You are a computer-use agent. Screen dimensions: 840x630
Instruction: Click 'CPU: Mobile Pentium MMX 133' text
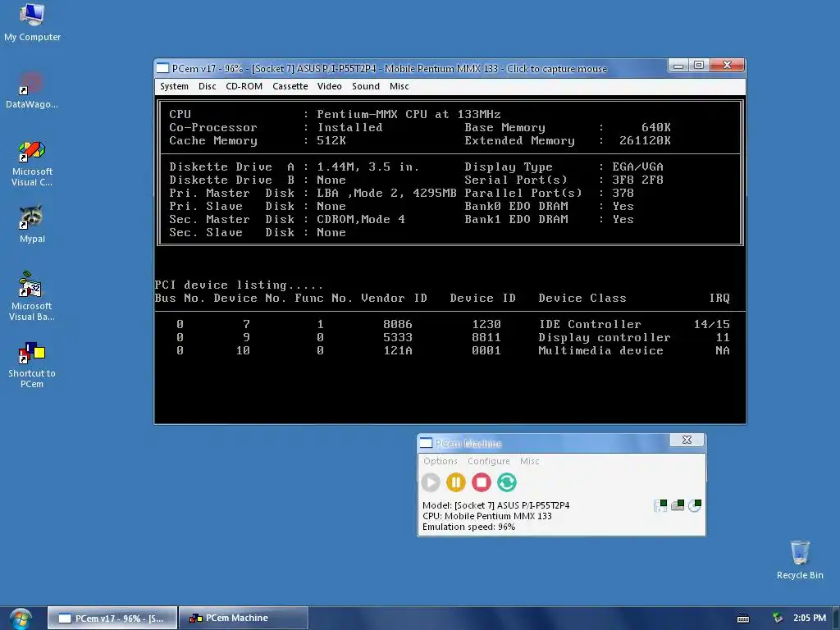point(487,516)
